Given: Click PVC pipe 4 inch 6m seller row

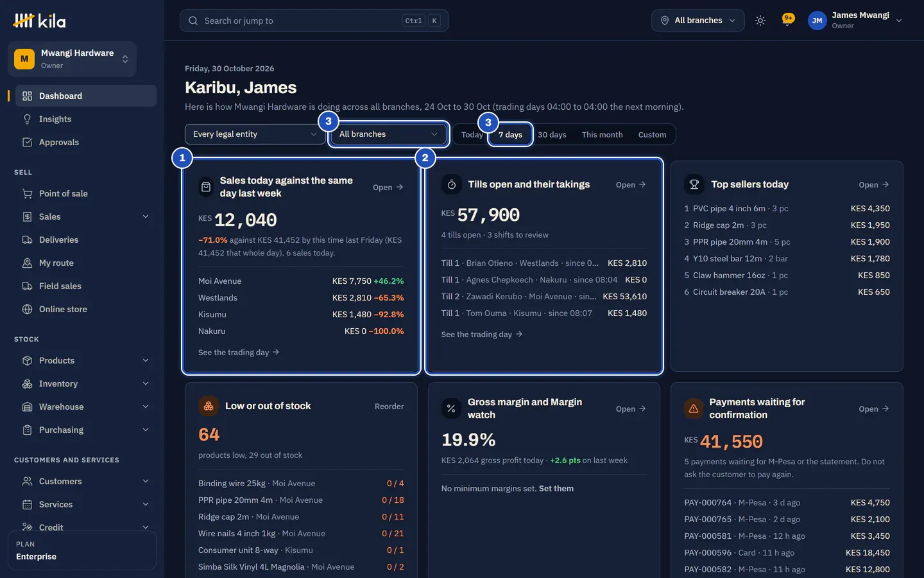Looking at the screenshot, I should [787, 209].
